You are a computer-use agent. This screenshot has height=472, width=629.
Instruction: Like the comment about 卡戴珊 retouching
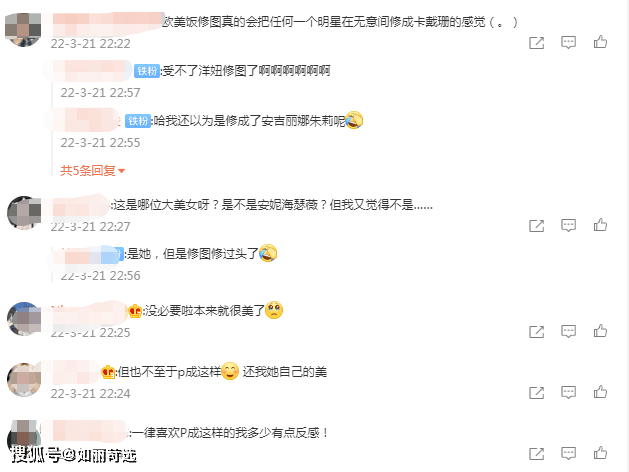(600, 42)
